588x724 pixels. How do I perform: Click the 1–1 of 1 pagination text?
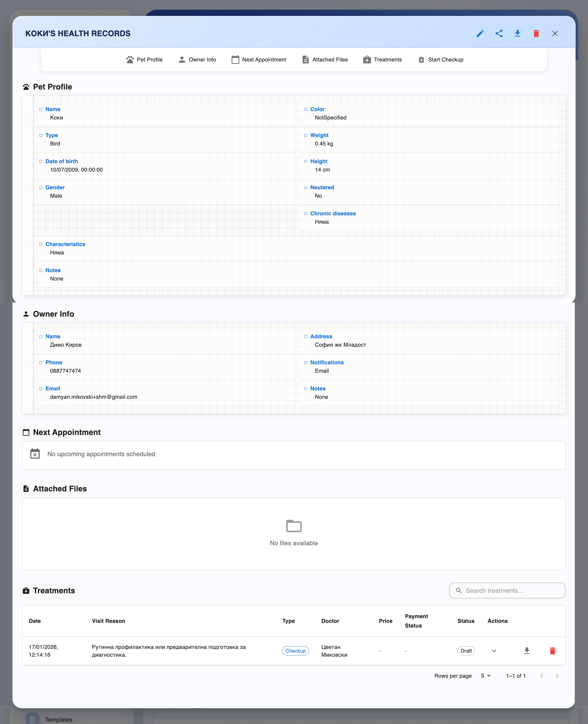(x=515, y=676)
